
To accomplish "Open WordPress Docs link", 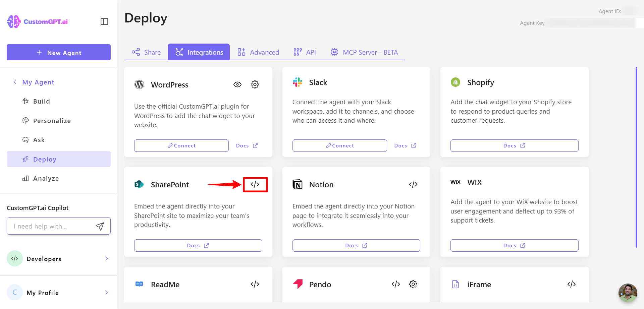I will (247, 145).
